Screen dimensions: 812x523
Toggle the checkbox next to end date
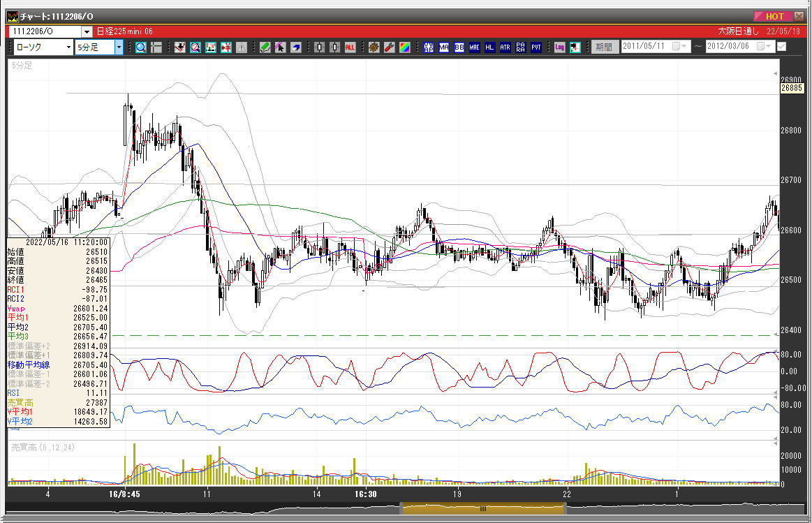[x=782, y=47]
